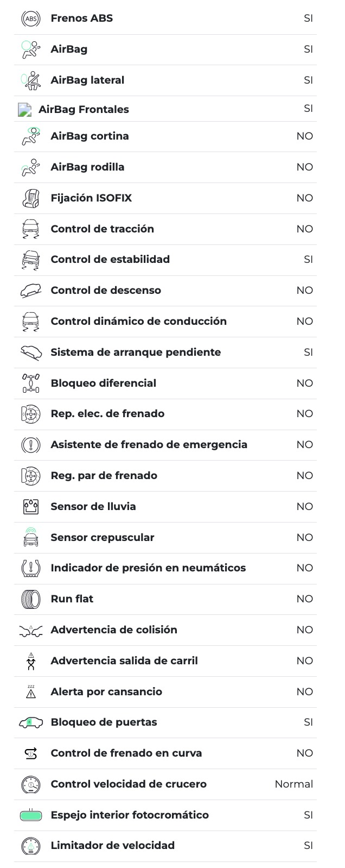345x868 pixels.
Task: Click the Asistente de frenado de emergencia label
Action: click(x=149, y=445)
